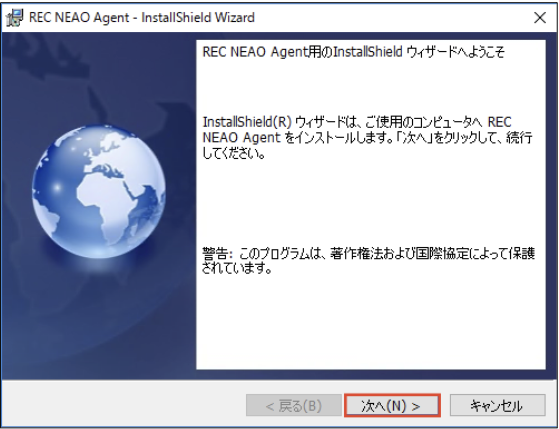Click the empty white area below the warning text
Image resolution: width=559 pixels, height=429 pixels.
coord(371,321)
